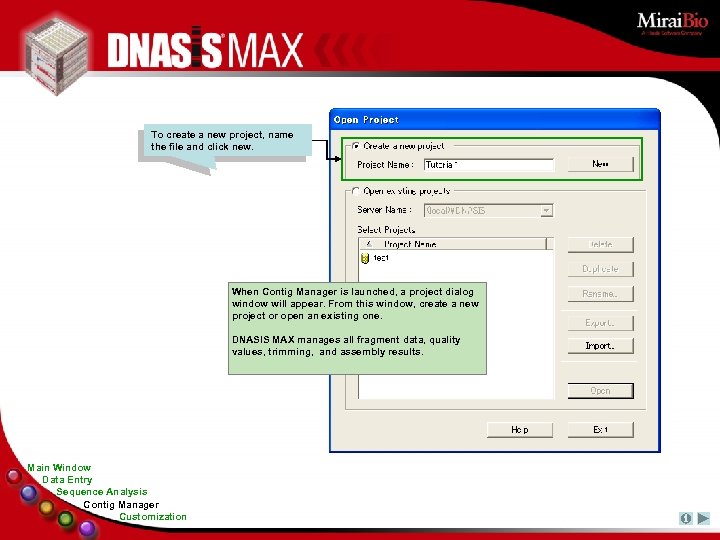The width and height of the screenshot is (720, 540).
Task: Select the test project database icon
Action: [365, 259]
